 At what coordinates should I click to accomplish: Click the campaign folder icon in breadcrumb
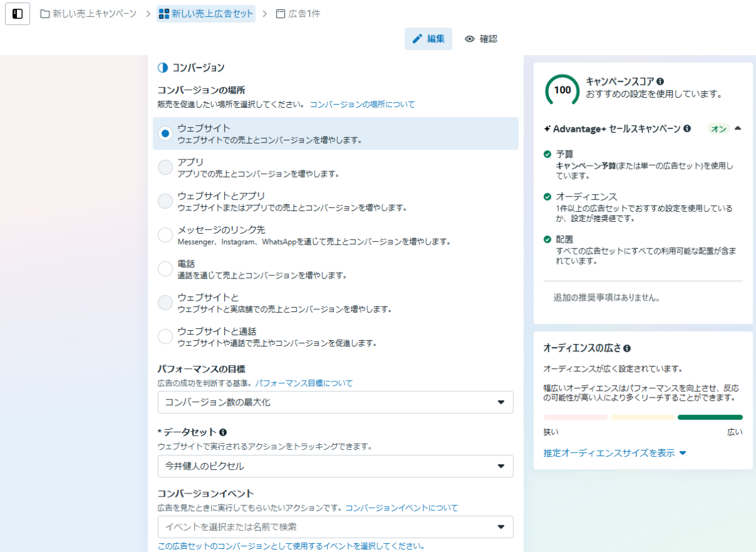pos(45,14)
